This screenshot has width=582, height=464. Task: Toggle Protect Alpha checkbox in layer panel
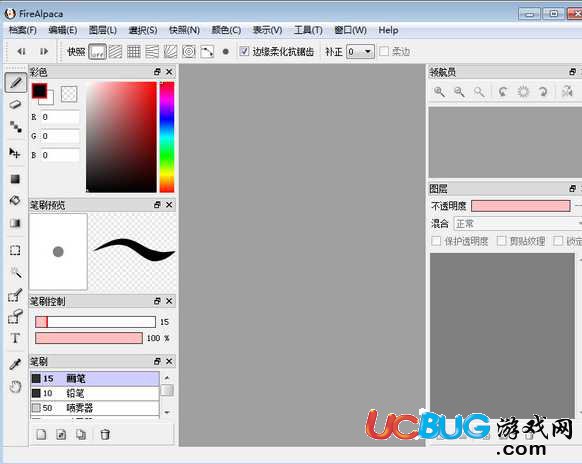click(x=436, y=241)
